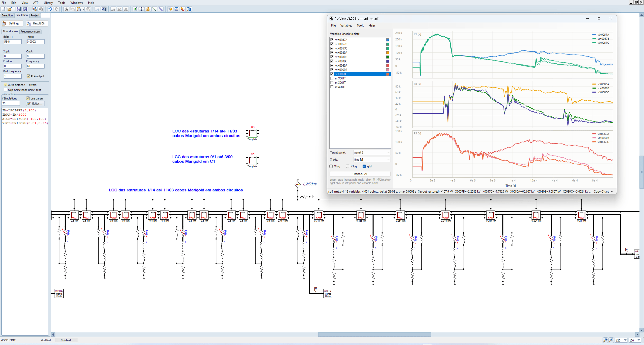The height and width of the screenshot is (345, 644).
Task: Open the Library menu
Action: 48,3
